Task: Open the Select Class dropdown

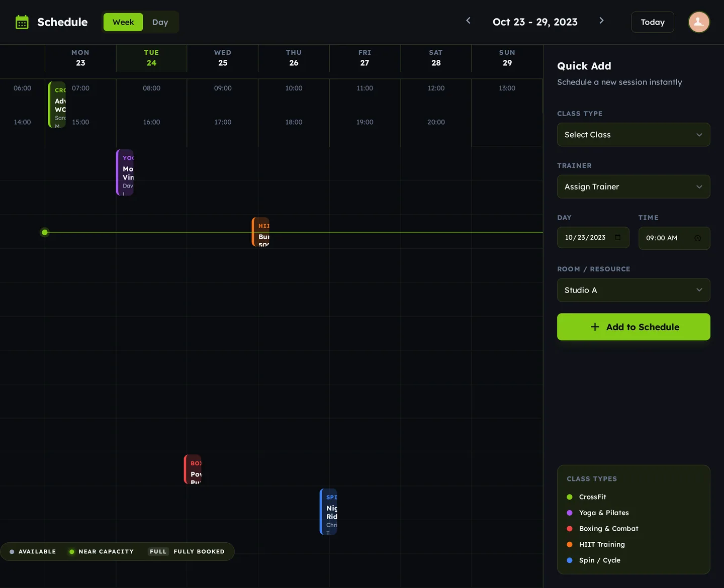Action: (633, 135)
